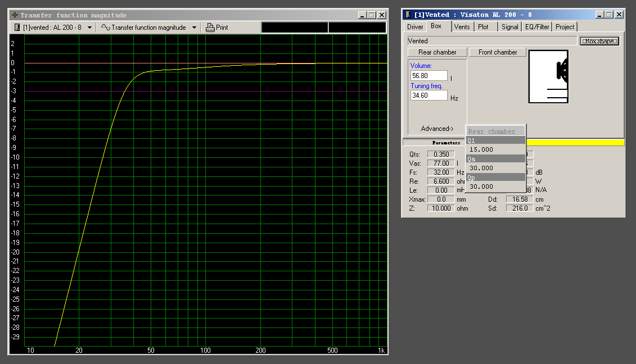Click the Tuning freq input field

[x=428, y=95]
